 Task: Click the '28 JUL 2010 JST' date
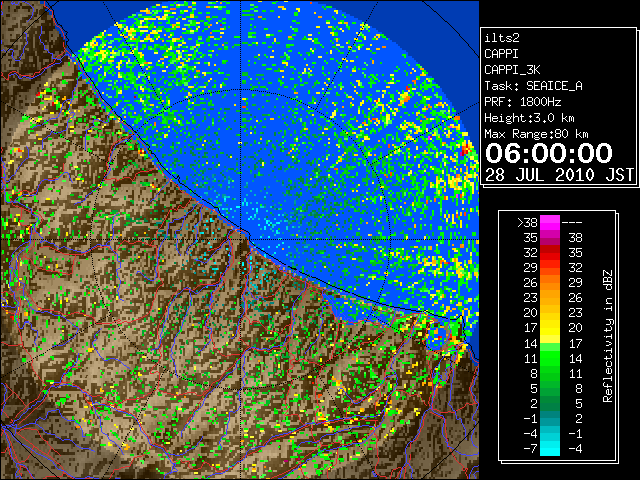click(559, 175)
